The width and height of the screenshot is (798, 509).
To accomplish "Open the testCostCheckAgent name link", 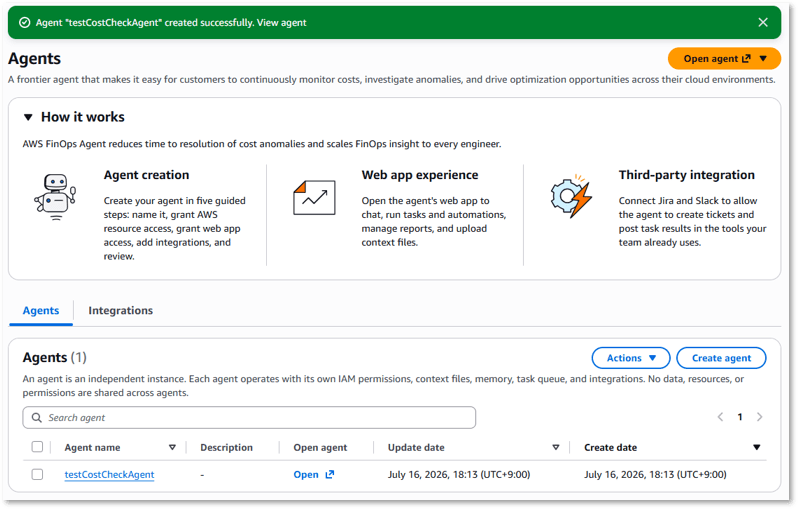I will coord(109,474).
